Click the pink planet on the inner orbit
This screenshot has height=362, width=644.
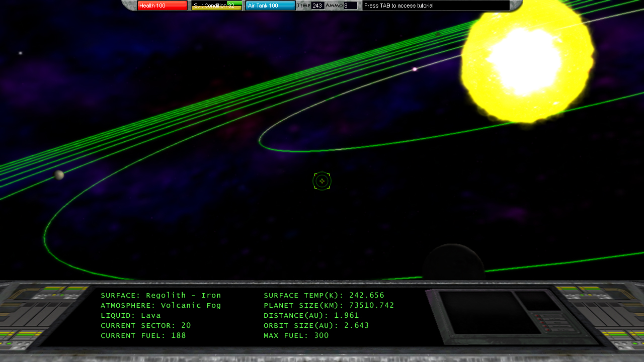pyautogui.click(x=415, y=69)
